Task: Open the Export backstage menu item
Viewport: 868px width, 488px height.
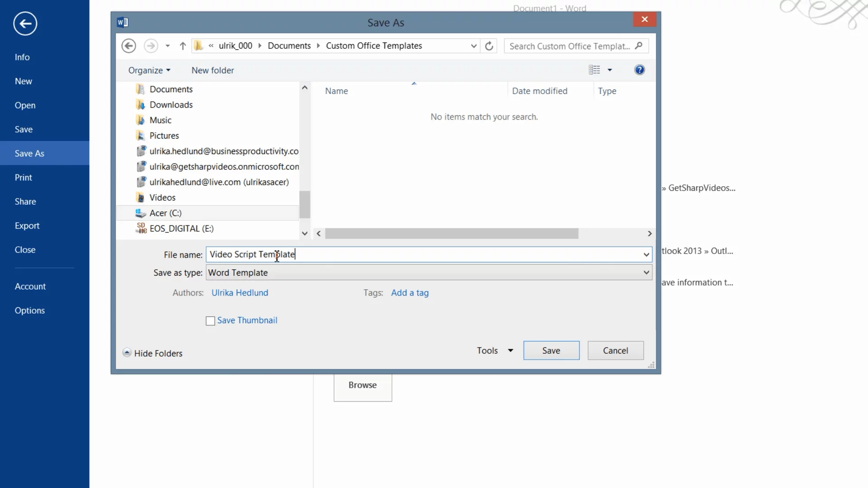Action: click(x=27, y=225)
